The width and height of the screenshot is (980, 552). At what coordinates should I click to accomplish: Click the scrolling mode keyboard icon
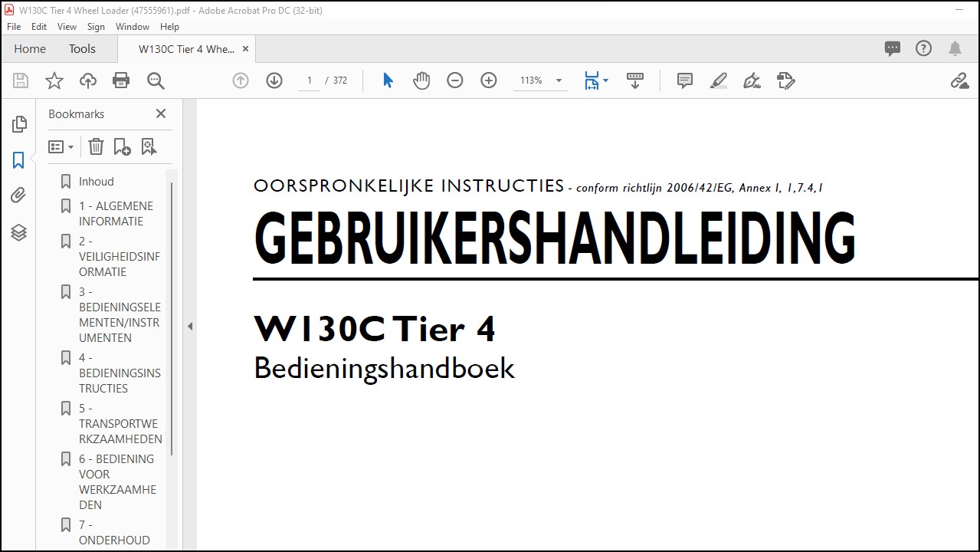pyautogui.click(x=634, y=80)
